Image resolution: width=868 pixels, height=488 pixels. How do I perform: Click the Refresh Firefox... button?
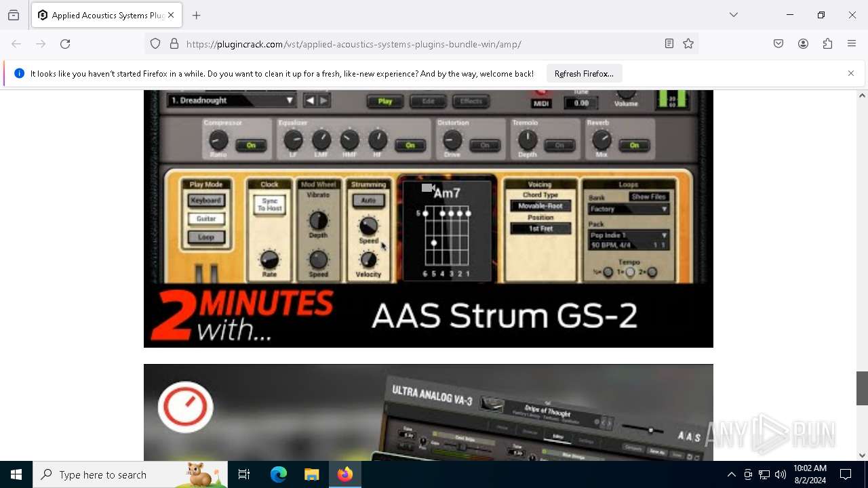584,73
